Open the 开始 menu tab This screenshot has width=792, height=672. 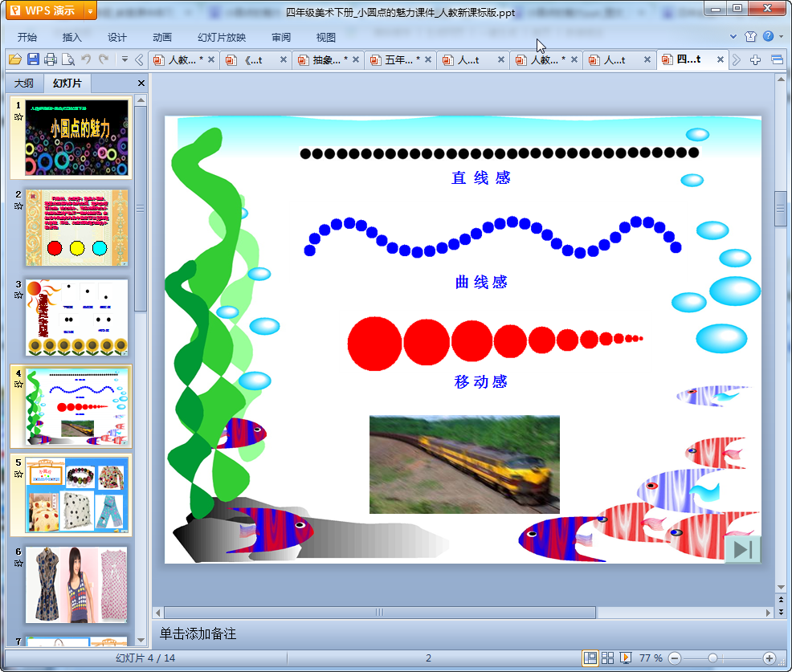click(x=27, y=38)
